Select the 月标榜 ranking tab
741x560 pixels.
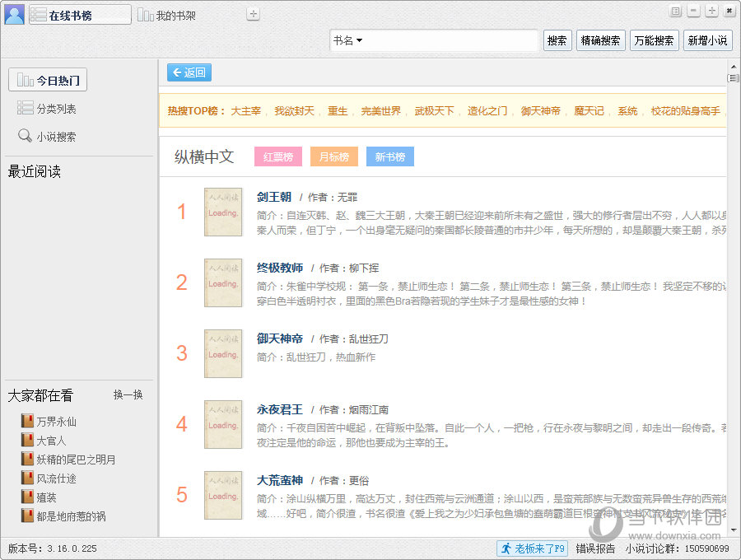click(334, 156)
